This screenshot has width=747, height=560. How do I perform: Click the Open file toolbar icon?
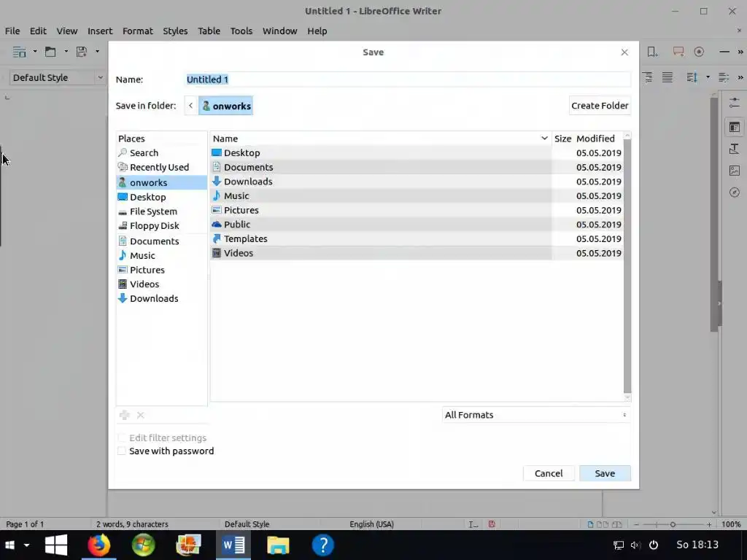pyautogui.click(x=50, y=52)
